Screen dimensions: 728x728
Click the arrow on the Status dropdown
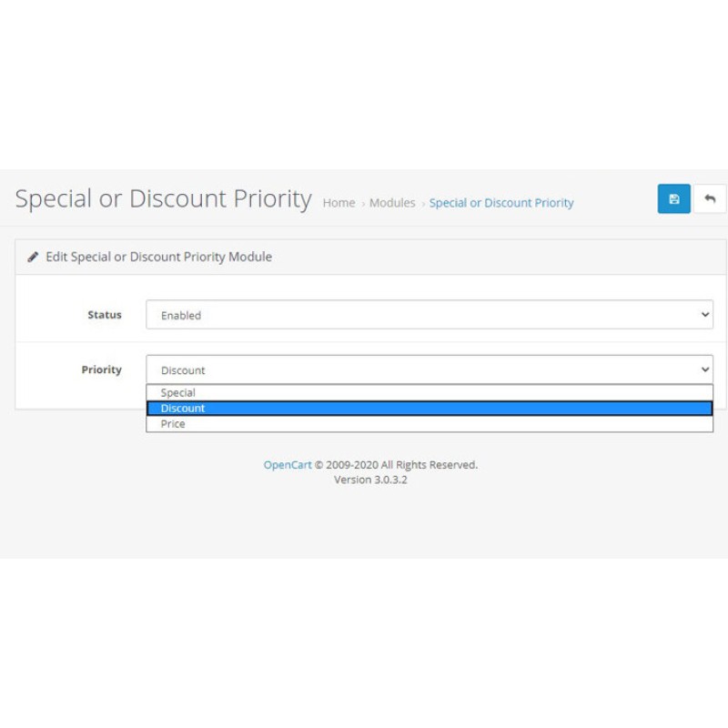click(704, 315)
